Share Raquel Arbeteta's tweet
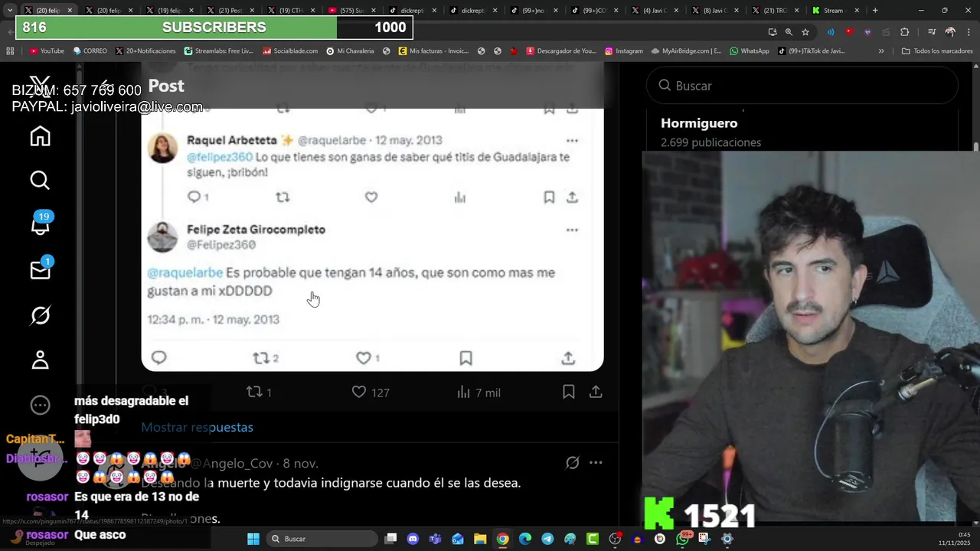The image size is (980, 551). pos(572,197)
